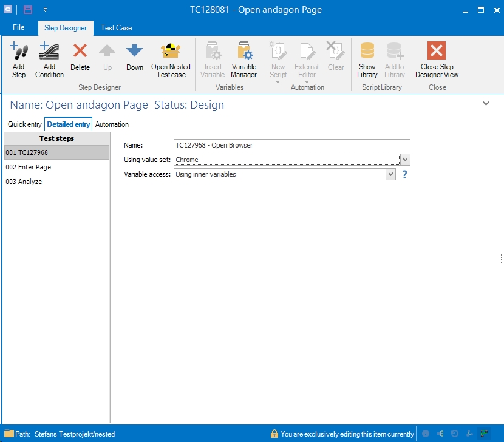Switch to the Quick entry tab
This screenshot has width=504, height=442.
tap(25, 124)
